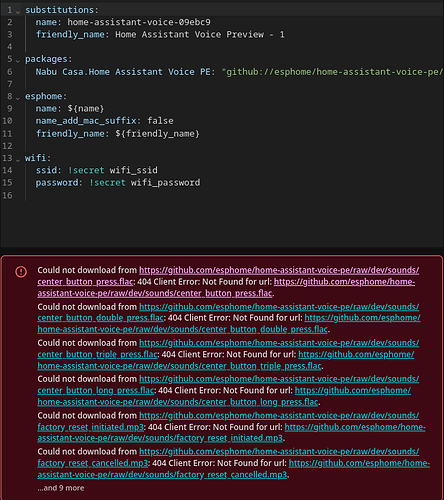Click the 'ssid' key on line 14
444x500 pixels.
click(46, 170)
